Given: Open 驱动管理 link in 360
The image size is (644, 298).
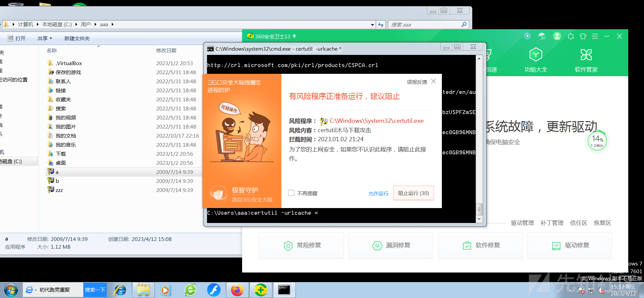Looking at the screenshot, I should pos(522,223).
